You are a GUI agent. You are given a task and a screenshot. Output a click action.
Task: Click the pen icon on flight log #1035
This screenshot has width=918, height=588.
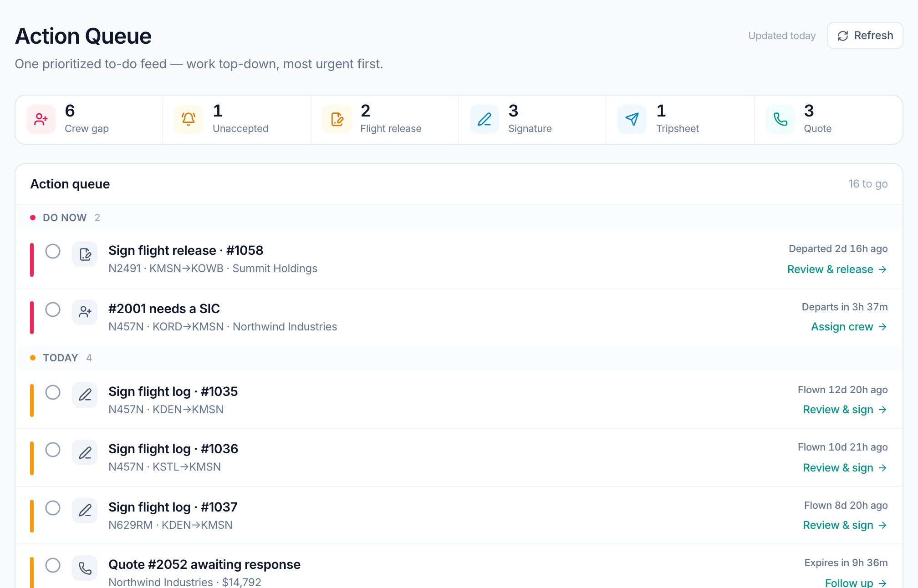click(85, 395)
